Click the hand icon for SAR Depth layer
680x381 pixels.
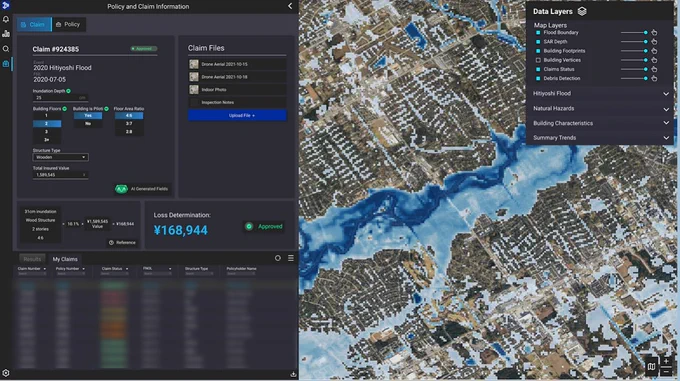pos(654,42)
